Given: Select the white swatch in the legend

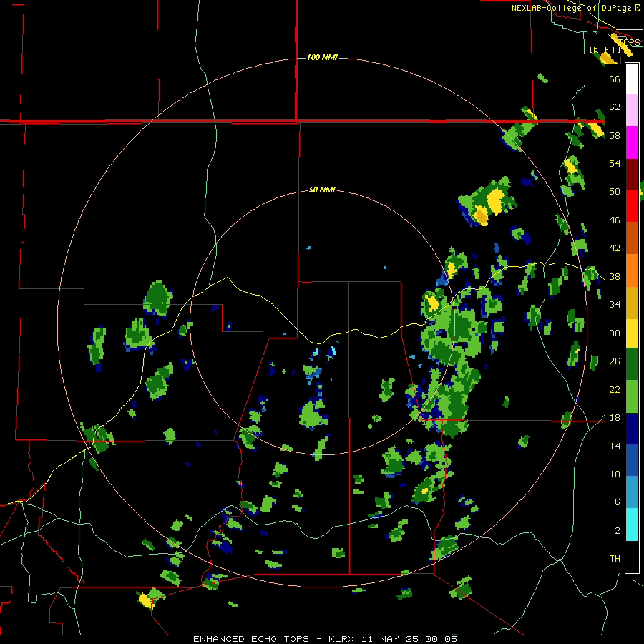Looking at the screenshot, I should (632, 79).
